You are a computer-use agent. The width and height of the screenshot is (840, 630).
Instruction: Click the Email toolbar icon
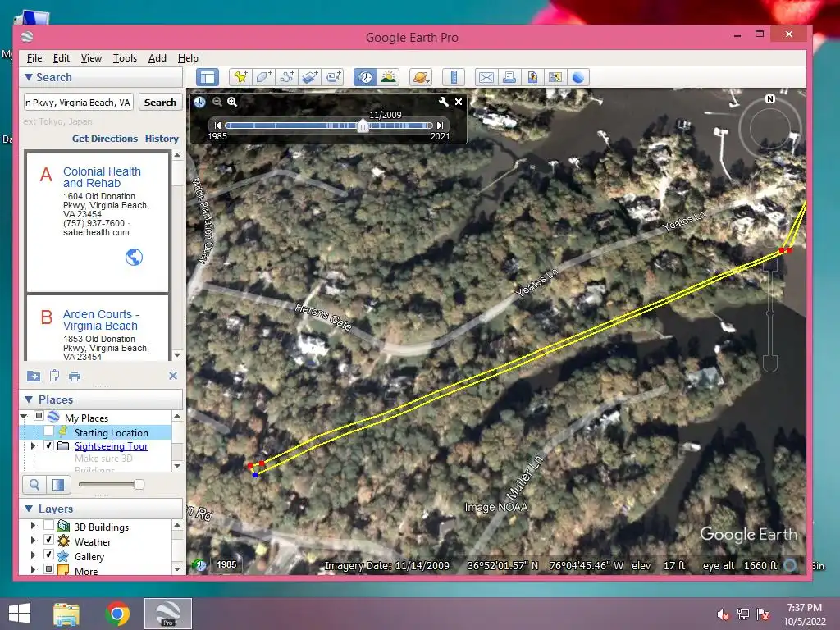(x=486, y=77)
